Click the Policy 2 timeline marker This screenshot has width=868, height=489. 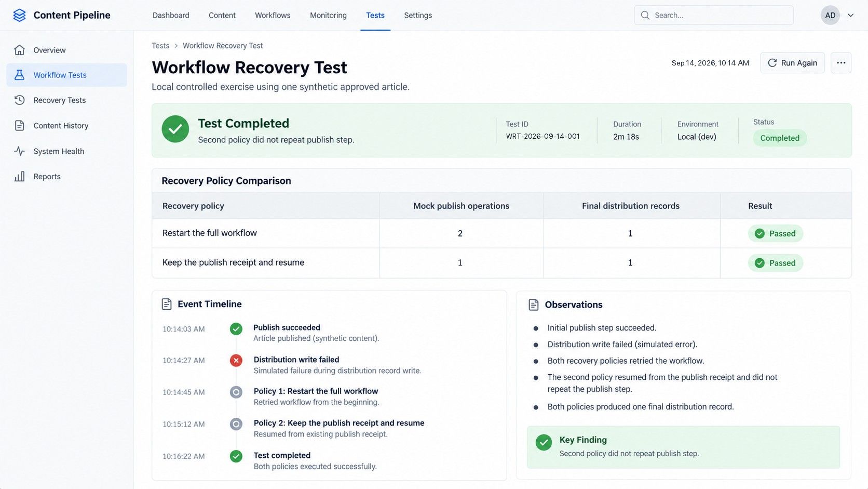pyautogui.click(x=236, y=424)
